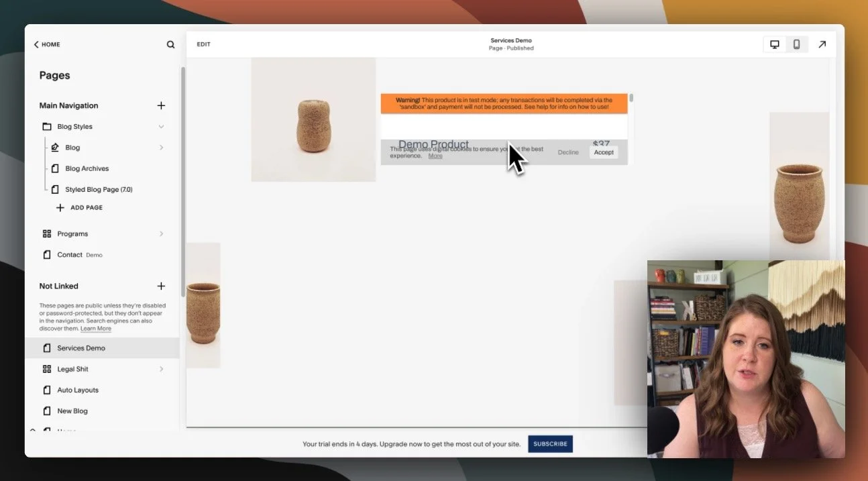
Task: Accept the cookie banner
Action: point(604,152)
